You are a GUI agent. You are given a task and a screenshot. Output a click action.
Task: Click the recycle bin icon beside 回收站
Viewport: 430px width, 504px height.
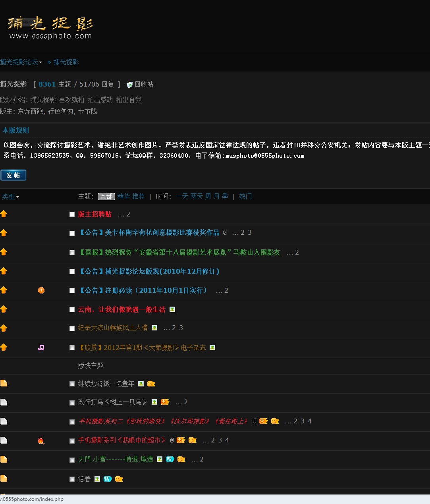click(x=129, y=85)
